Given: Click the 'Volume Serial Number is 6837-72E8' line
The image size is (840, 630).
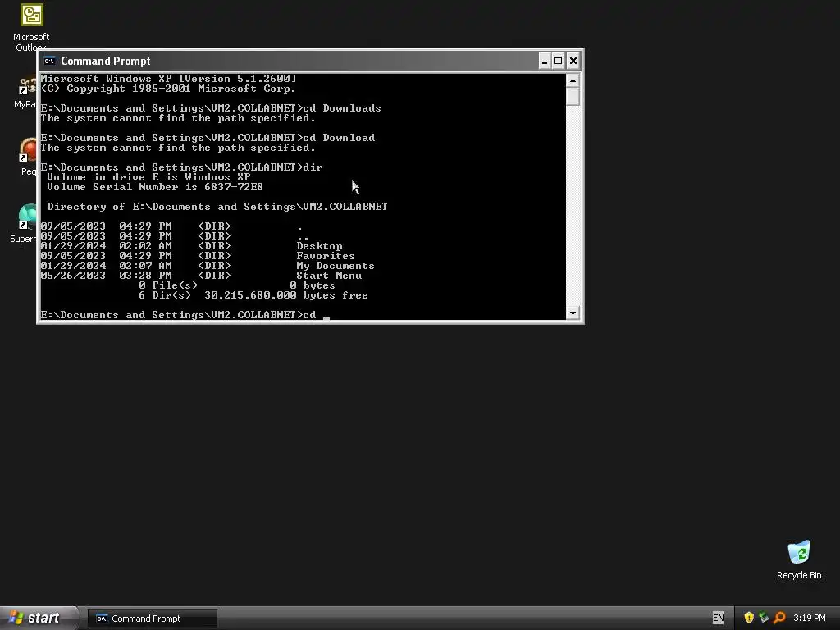Looking at the screenshot, I should tap(155, 187).
